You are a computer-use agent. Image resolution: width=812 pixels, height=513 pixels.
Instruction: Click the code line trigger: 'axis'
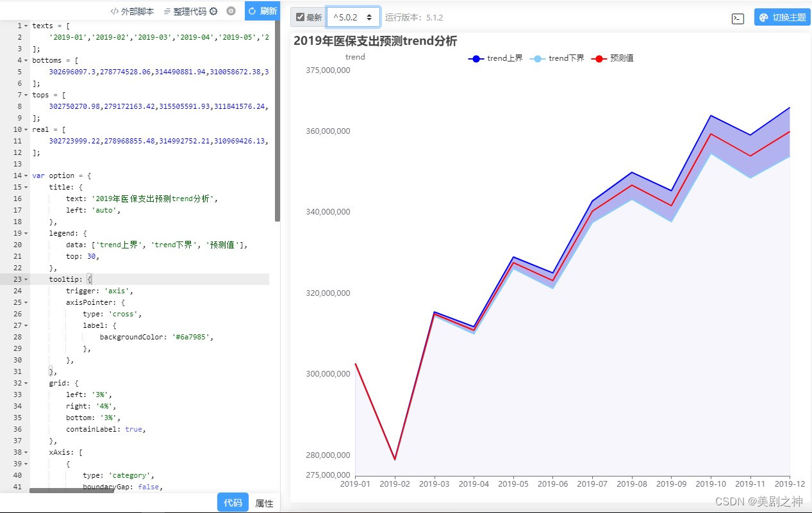(x=99, y=291)
